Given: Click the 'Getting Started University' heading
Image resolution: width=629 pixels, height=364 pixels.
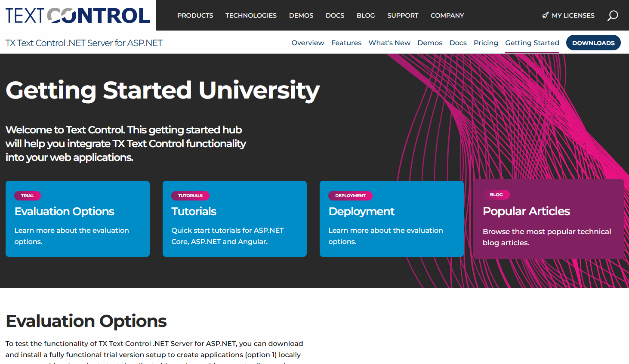Looking at the screenshot, I should coord(163,90).
